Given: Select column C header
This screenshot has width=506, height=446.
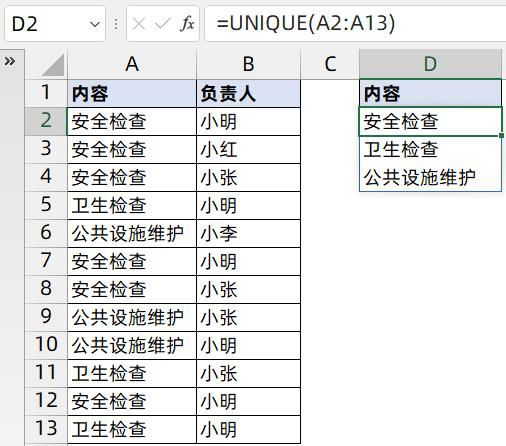Looking at the screenshot, I should click(330, 64).
